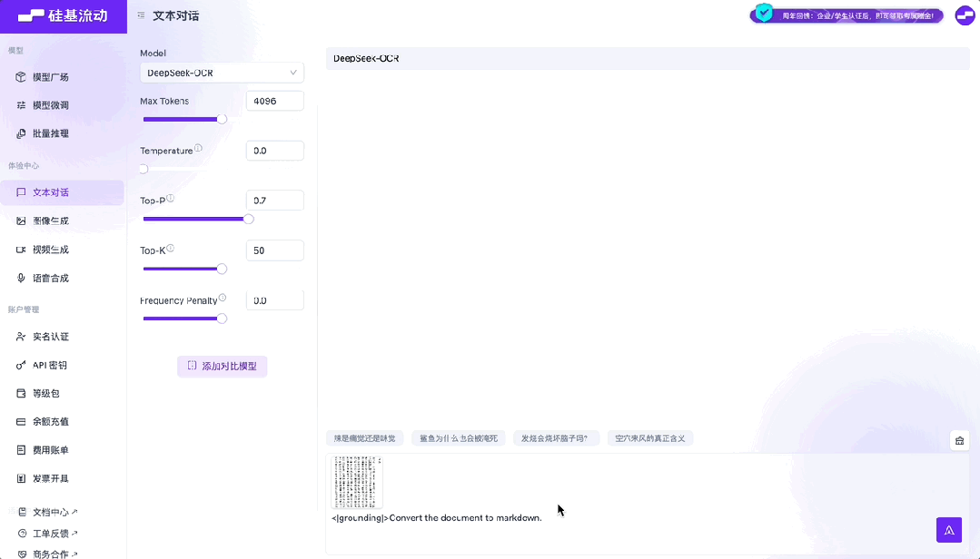980x559 pixels.
Task: Click the 硅基流动 logo
Action: pos(64,16)
